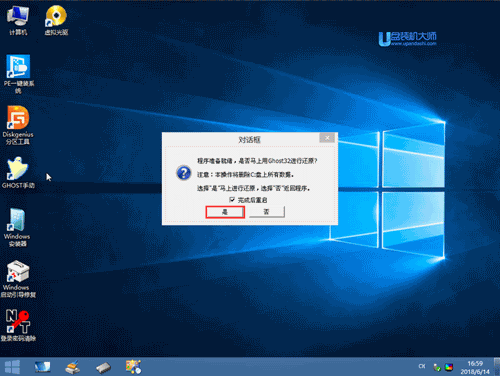Open Diskgenius 分区工具 shortcut
The height and width of the screenshot is (376, 500).
click(x=18, y=125)
